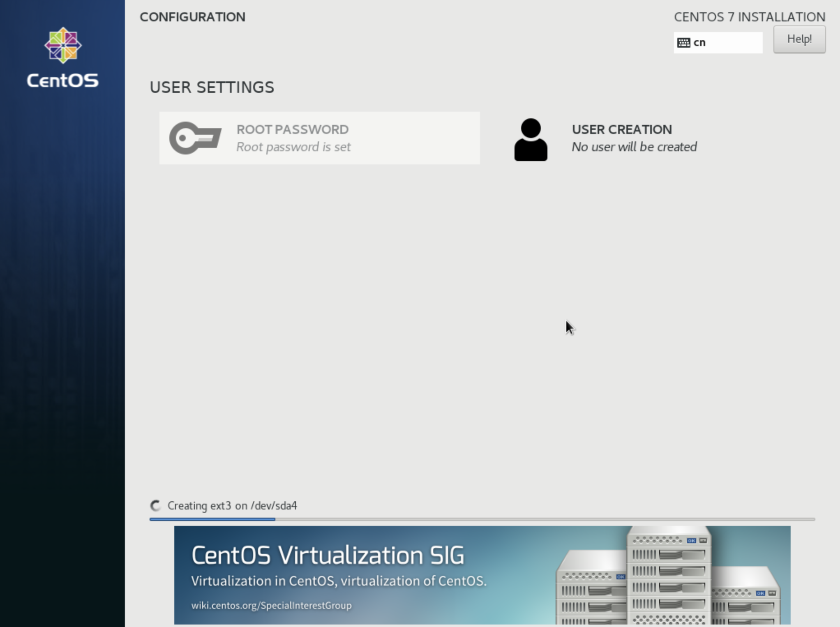The width and height of the screenshot is (840, 627).
Task: Click 'No user will be created' text
Action: [634, 147]
